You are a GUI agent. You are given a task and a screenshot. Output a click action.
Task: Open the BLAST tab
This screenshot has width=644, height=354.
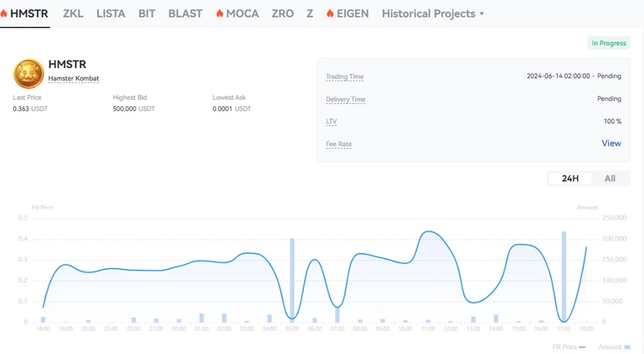pos(185,14)
